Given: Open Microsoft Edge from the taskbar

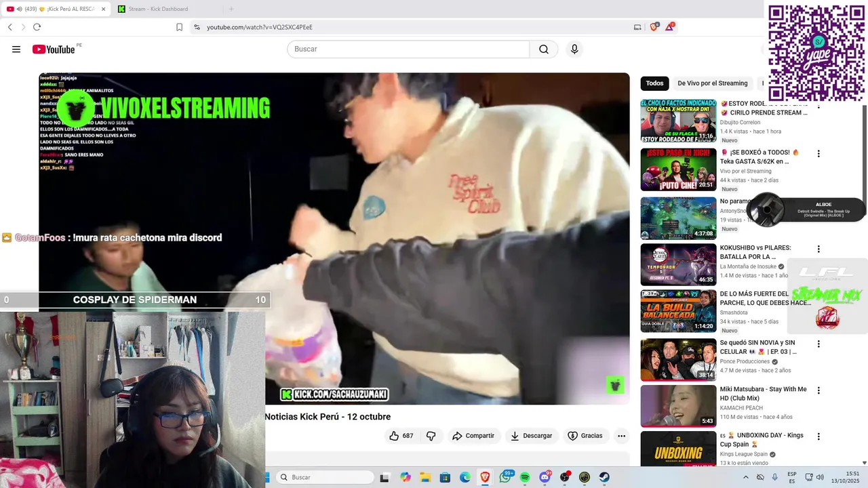Looking at the screenshot, I should coord(465,477).
